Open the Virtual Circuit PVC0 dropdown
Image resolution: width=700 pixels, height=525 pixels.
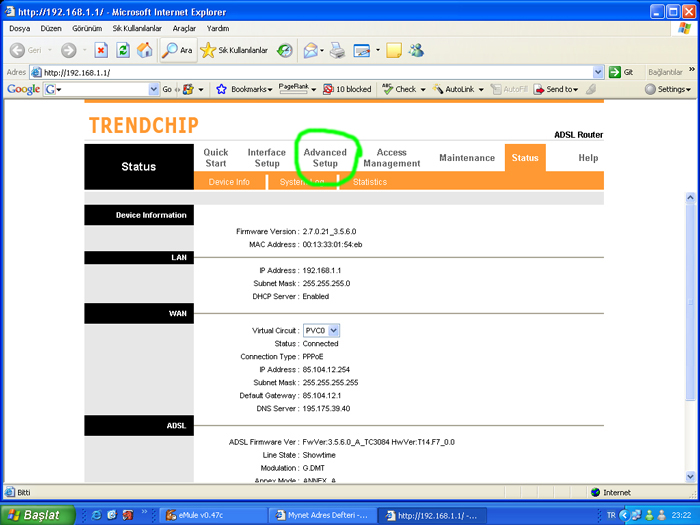coord(321,330)
